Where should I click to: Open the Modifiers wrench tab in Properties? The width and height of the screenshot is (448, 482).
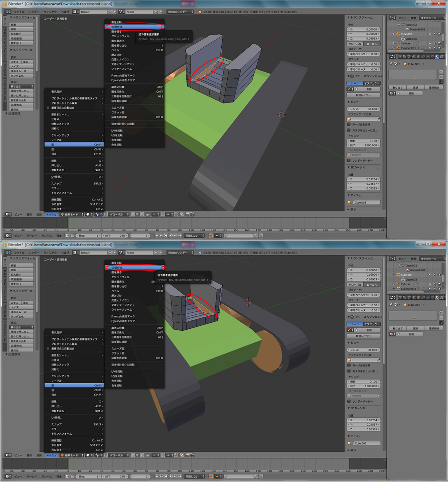pos(427,57)
